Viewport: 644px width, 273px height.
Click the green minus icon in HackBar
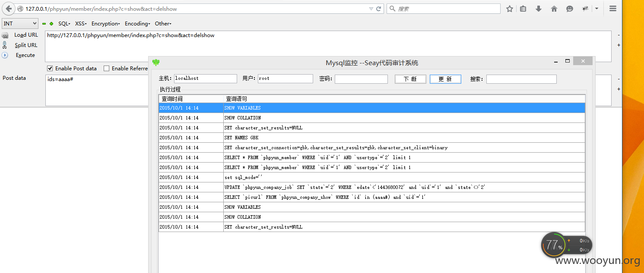point(44,24)
